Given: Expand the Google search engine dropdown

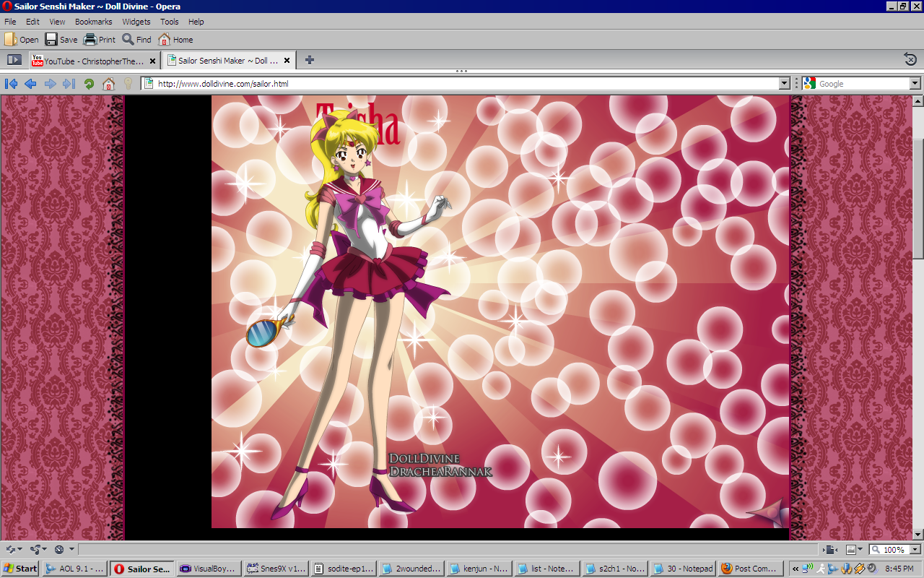Looking at the screenshot, I should pos(915,84).
